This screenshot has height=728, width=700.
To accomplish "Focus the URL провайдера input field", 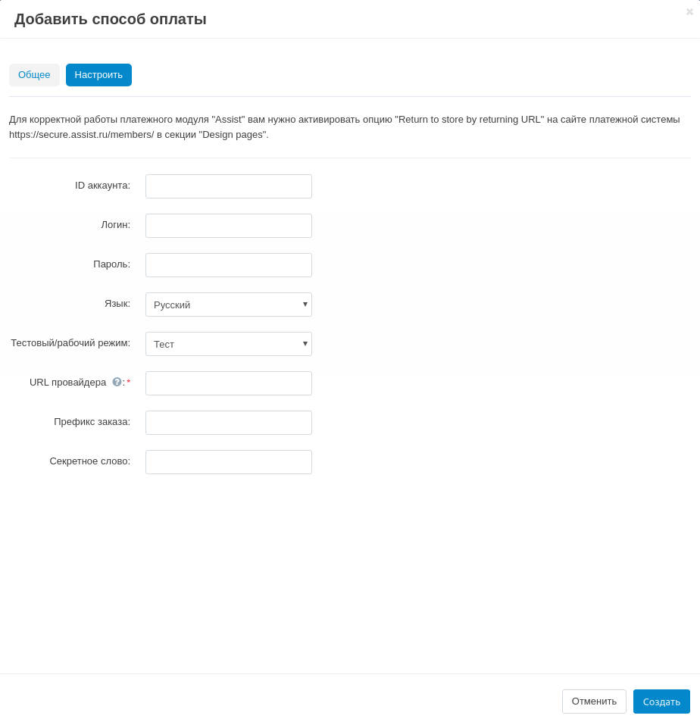I will pyautogui.click(x=228, y=383).
